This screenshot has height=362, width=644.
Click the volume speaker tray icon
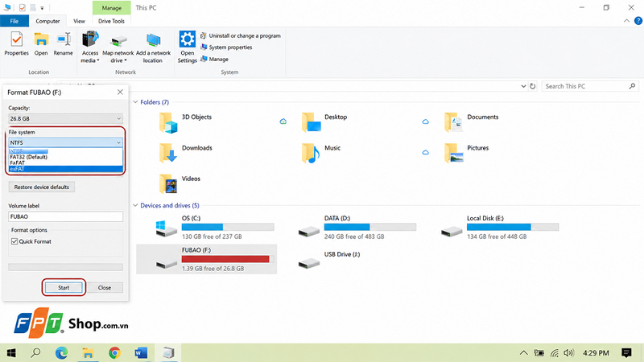tap(568, 352)
